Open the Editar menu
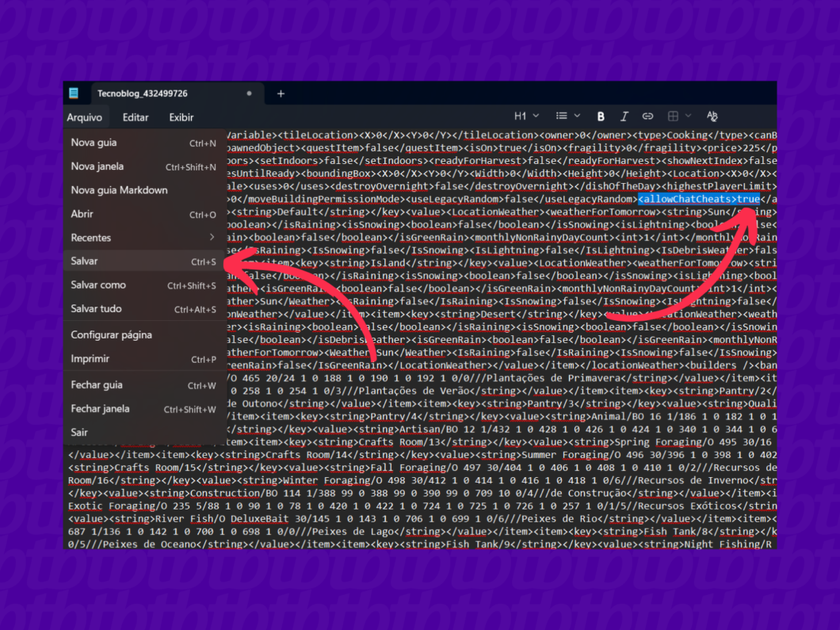 click(x=136, y=117)
